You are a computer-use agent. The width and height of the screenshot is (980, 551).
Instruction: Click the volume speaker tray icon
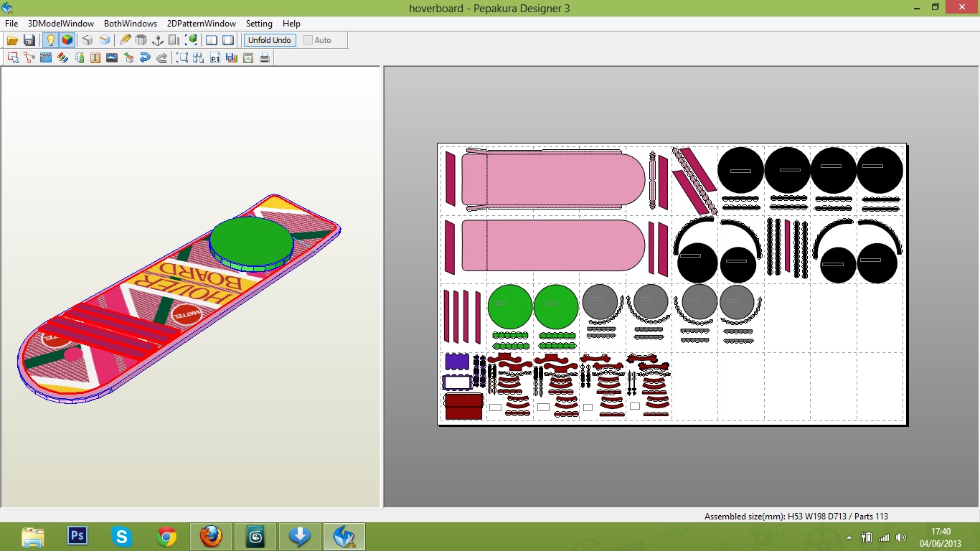pos(901,537)
